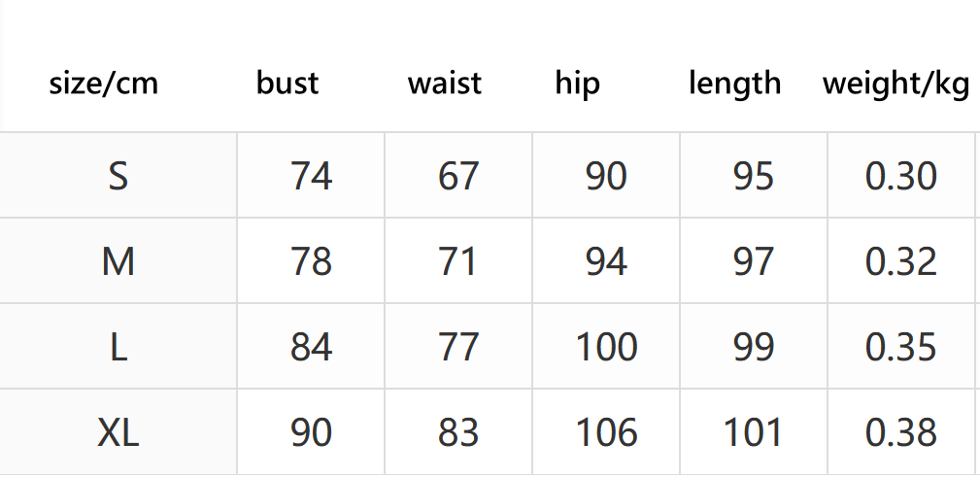Click bust value 84 in L row
The width and height of the screenshot is (980, 478).
pyautogui.click(x=311, y=347)
